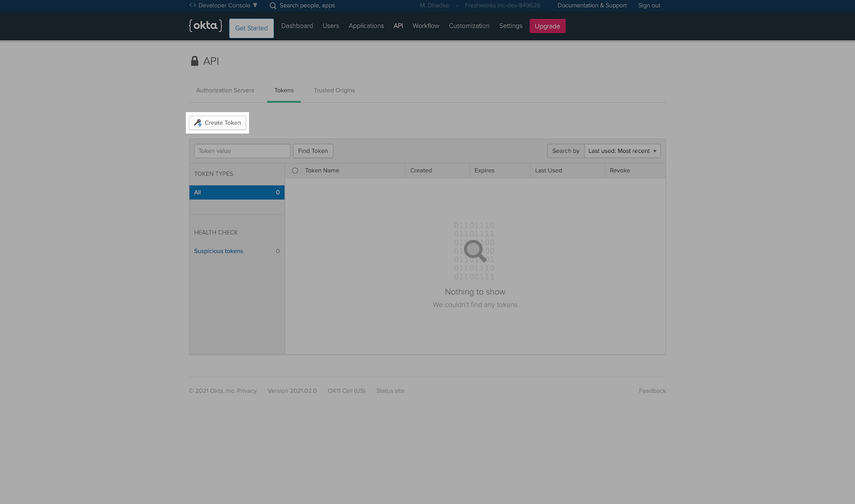The height and width of the screenshot is (504, 855).
Task: Click the Search people, apps field
Action: 307,5
